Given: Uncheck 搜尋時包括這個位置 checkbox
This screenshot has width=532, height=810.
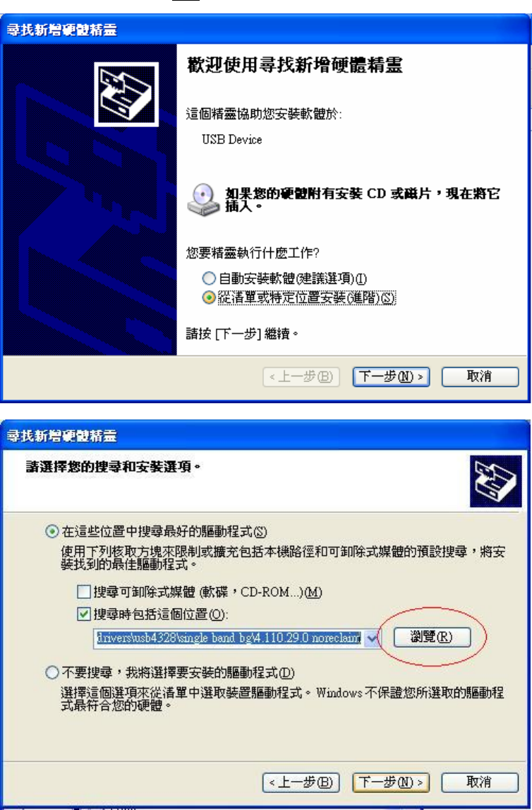Looking at the screenshot, I should pyautogui.click(x=83, y=614).
